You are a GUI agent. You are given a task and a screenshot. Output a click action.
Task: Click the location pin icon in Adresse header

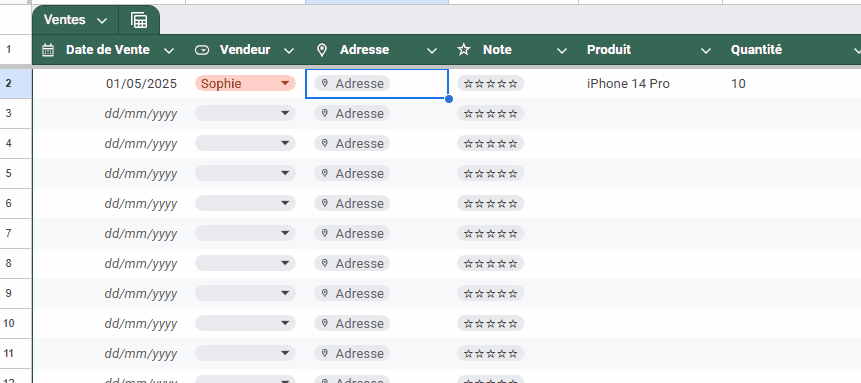tap(322, 50)
